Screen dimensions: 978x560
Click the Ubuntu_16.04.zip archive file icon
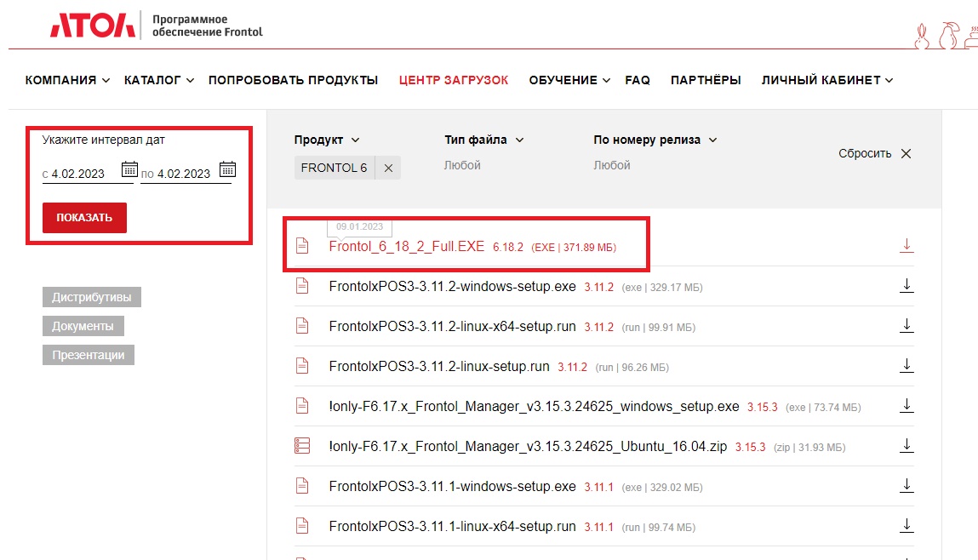[302, 446]
